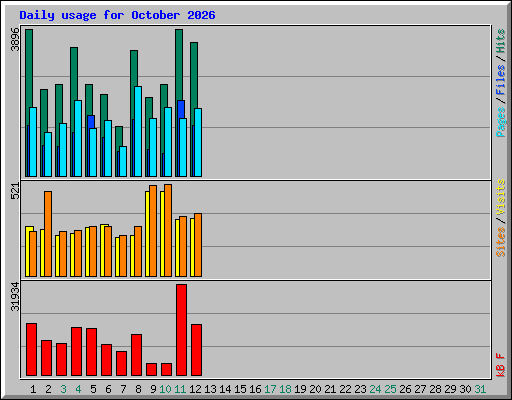Click green weekend day 31 label

(480, 389)
